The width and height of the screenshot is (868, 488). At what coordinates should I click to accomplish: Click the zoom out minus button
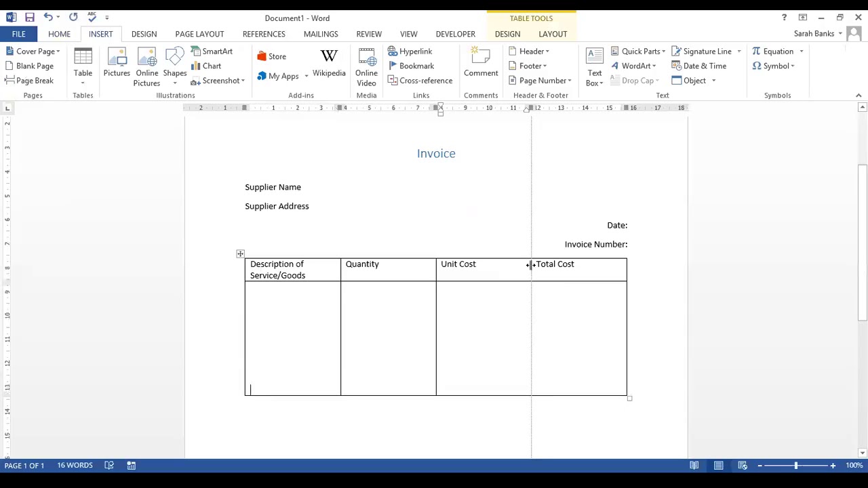[759, 466]
